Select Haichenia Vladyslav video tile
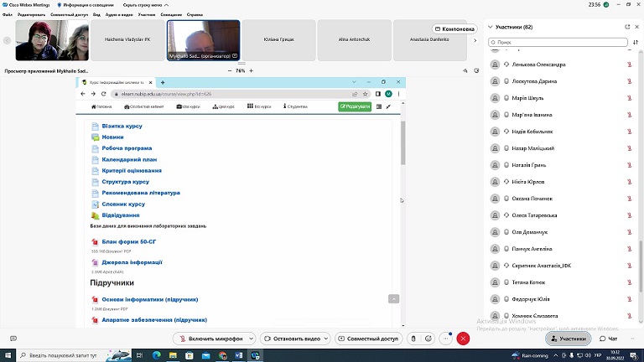The width and height of the screenshot is (644, 362). 127,40
